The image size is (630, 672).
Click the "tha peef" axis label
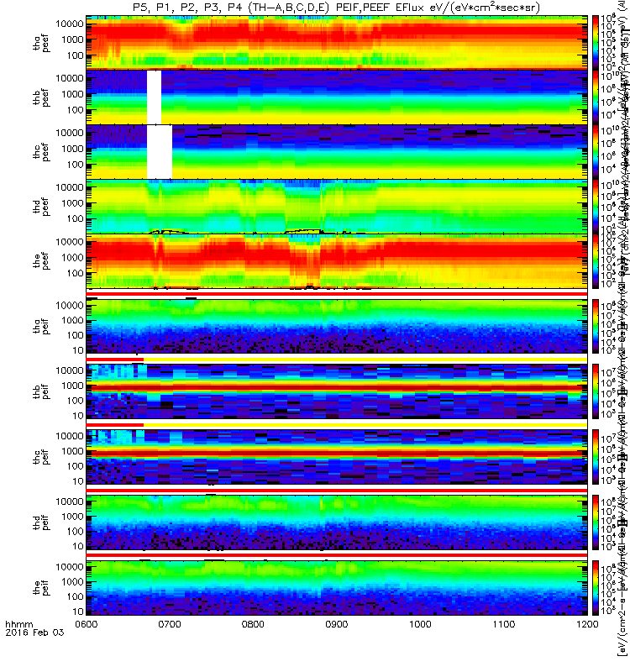click(41, 43)
